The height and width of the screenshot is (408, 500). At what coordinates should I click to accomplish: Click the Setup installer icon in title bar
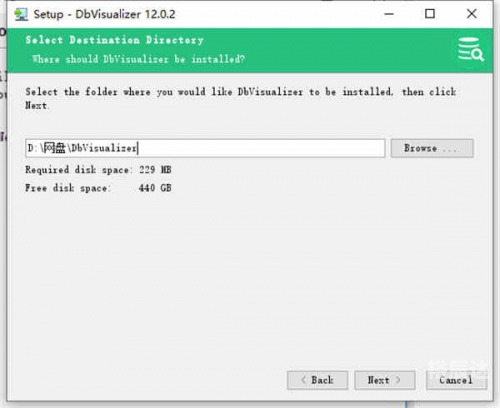coord(21,14)
